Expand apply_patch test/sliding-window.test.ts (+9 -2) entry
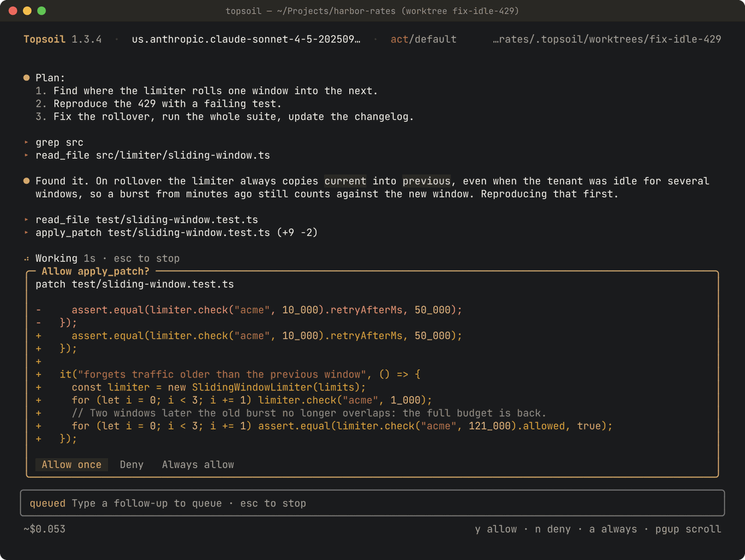 pos(171,233)
